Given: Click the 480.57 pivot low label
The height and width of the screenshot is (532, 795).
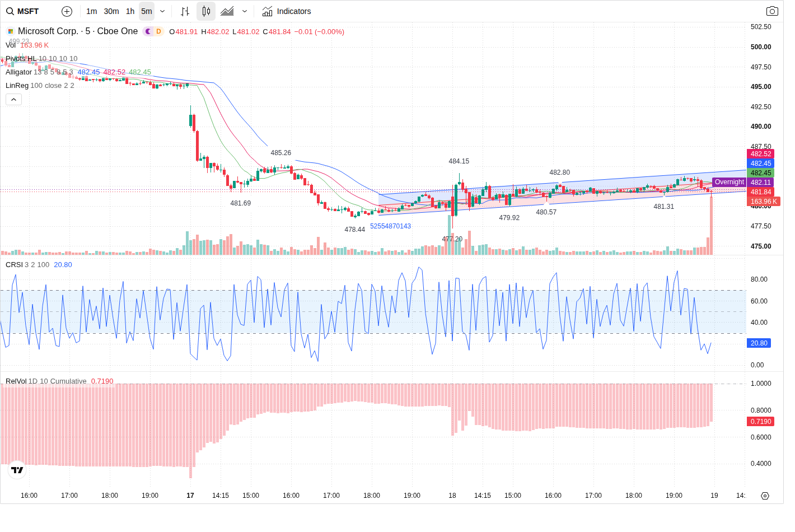Looking at the screenshot, I should pyautogui.click(x=546, y=212).
